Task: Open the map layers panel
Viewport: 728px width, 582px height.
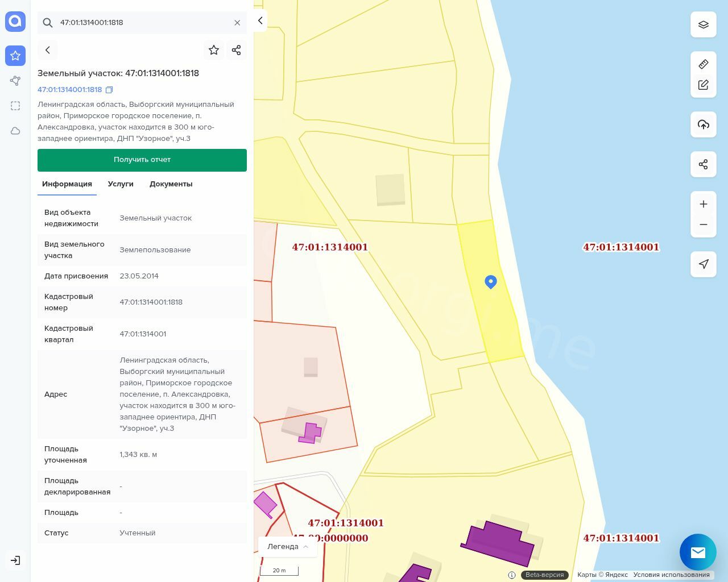Action: pyautogui.click(x=703, y=24)
